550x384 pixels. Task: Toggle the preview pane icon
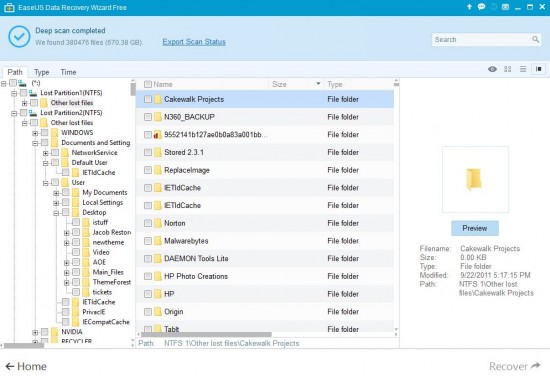pyautogui.click(x=539, y=69)
